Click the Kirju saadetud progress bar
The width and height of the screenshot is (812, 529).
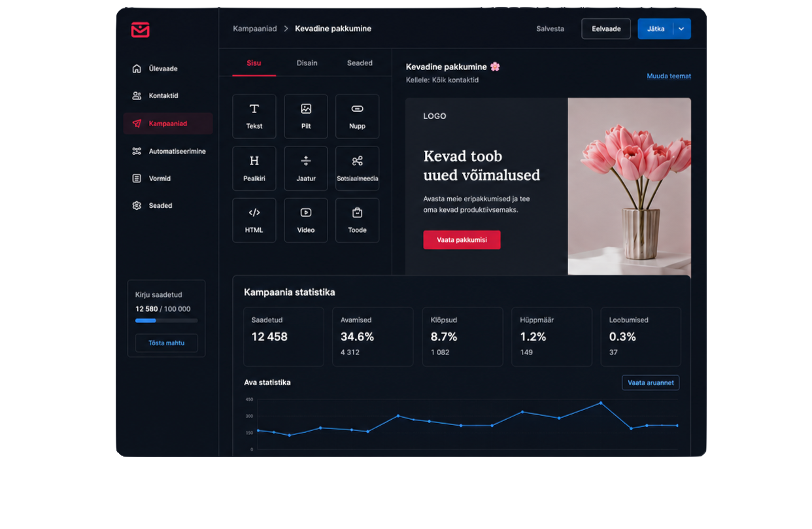(x=166, y=320)
